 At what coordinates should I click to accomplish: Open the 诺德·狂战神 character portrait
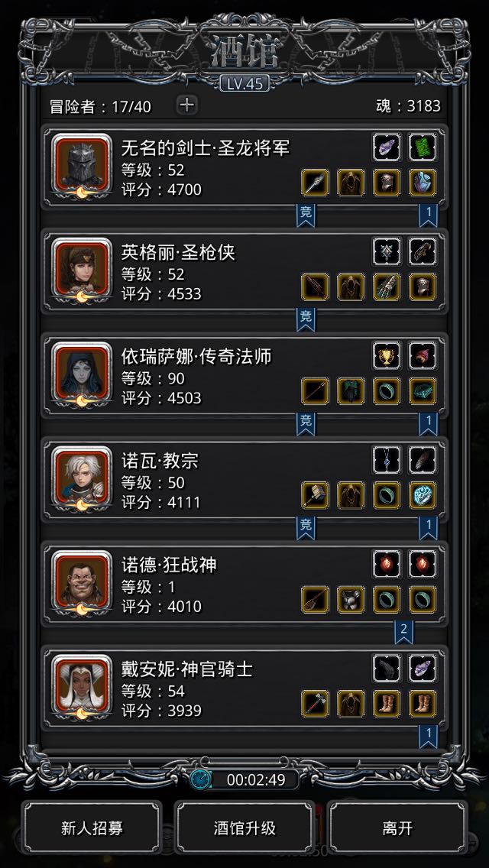(x=82, y=581)
